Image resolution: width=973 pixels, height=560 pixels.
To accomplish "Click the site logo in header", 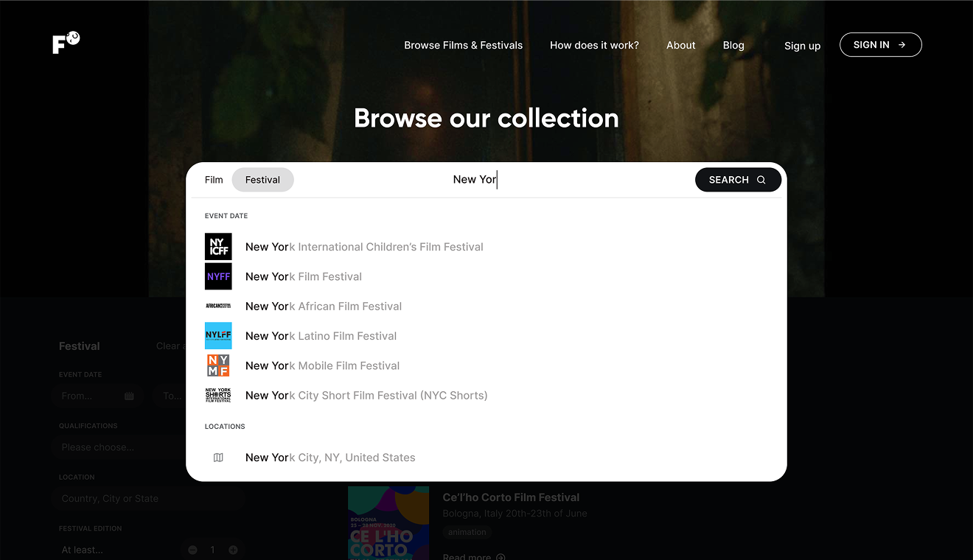I will (66, 43).
